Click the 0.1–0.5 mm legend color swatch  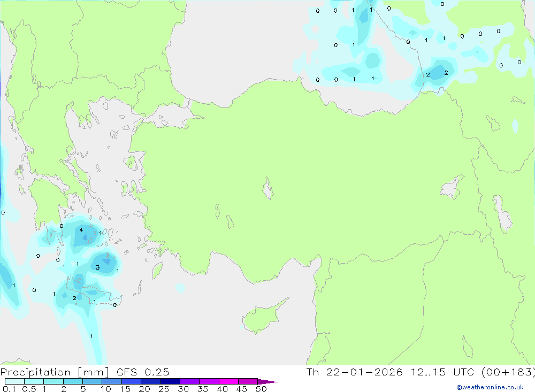point(14,381)
